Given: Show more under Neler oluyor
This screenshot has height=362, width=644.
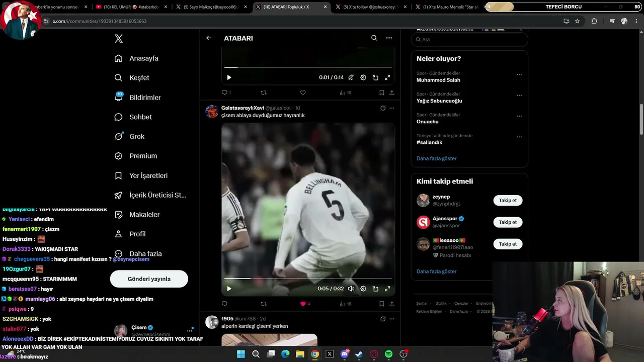Looking at the screenshot, I should (436, 158).
